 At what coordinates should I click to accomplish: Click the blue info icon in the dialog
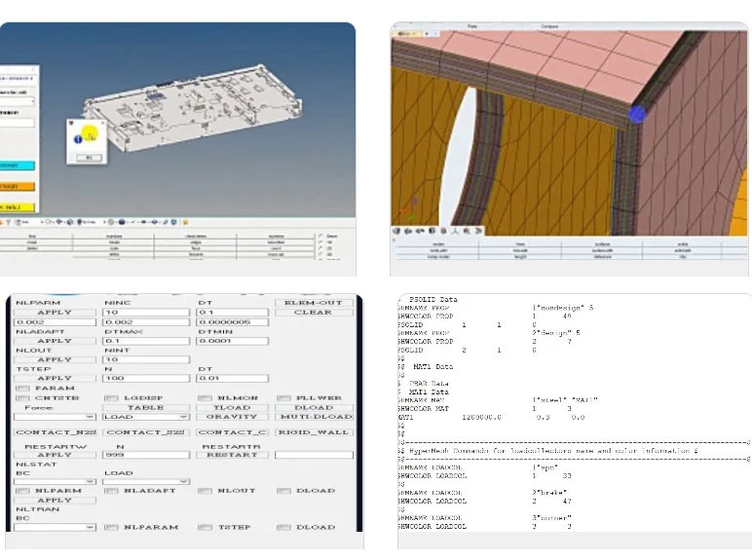click(x=78, y=139)
